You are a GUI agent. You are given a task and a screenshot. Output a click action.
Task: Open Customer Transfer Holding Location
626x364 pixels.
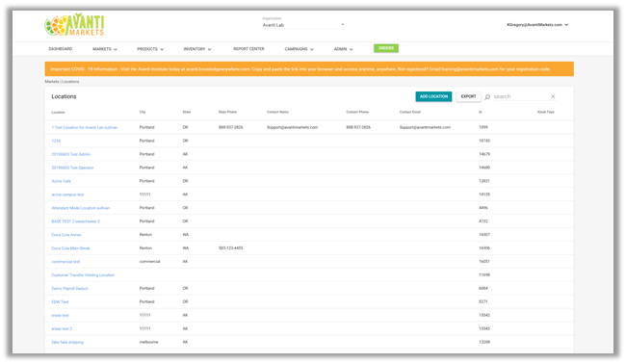[x=83, y=275]
